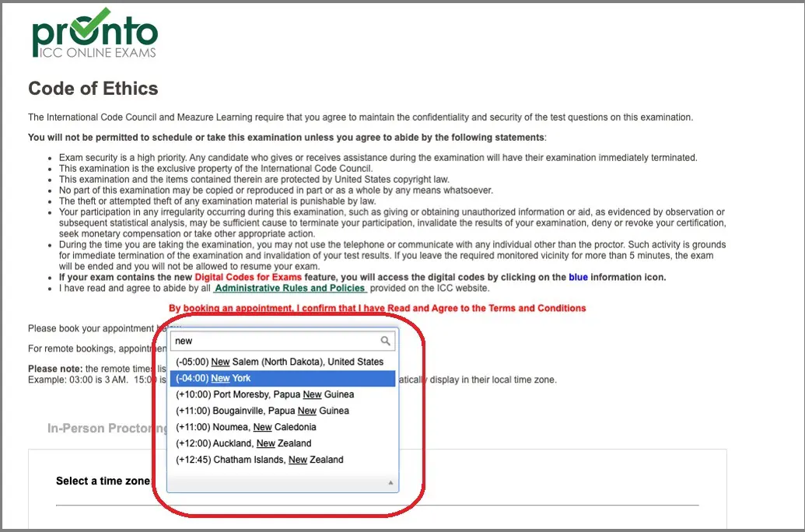Click the 'Code of Ethics' heading
The width and height of the screenshot is (805, 532).
tap(93, 89)
